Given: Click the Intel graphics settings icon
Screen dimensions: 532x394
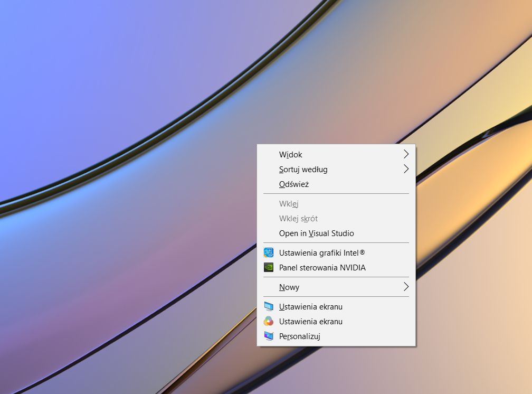Looking at the screenshot, I should [269, 252].
